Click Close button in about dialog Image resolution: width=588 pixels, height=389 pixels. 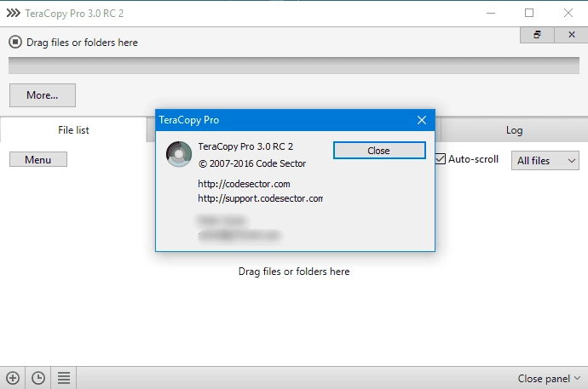379,151
